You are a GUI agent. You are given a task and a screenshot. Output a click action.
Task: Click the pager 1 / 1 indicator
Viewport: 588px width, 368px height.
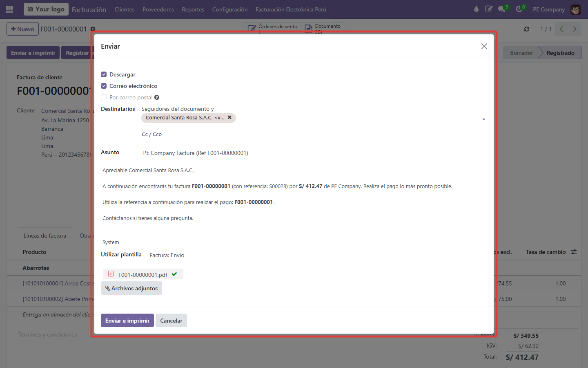546,29
